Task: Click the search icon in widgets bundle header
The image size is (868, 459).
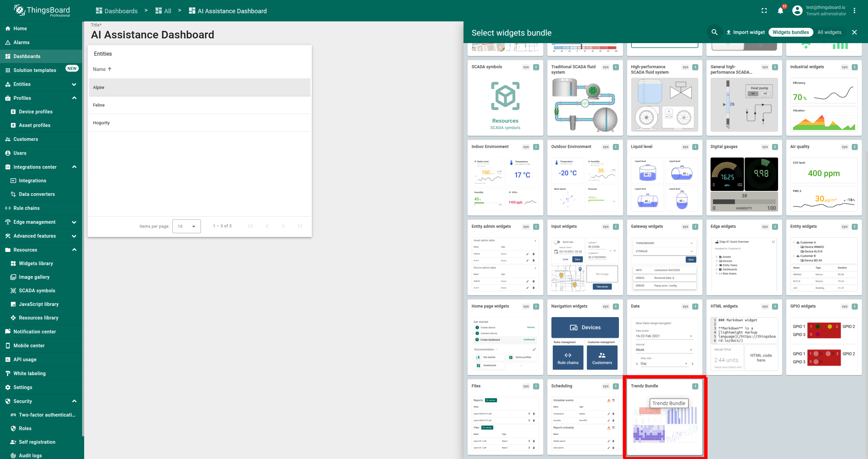Action: (x=714, y=32)
